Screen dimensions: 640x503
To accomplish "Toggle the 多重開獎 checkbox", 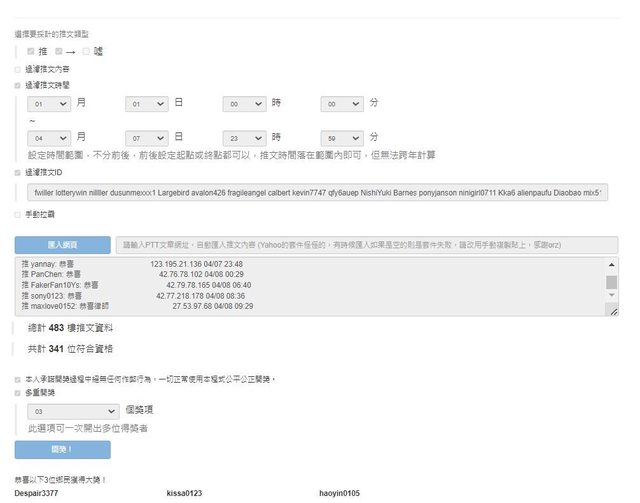I will [x=18, y=393].
